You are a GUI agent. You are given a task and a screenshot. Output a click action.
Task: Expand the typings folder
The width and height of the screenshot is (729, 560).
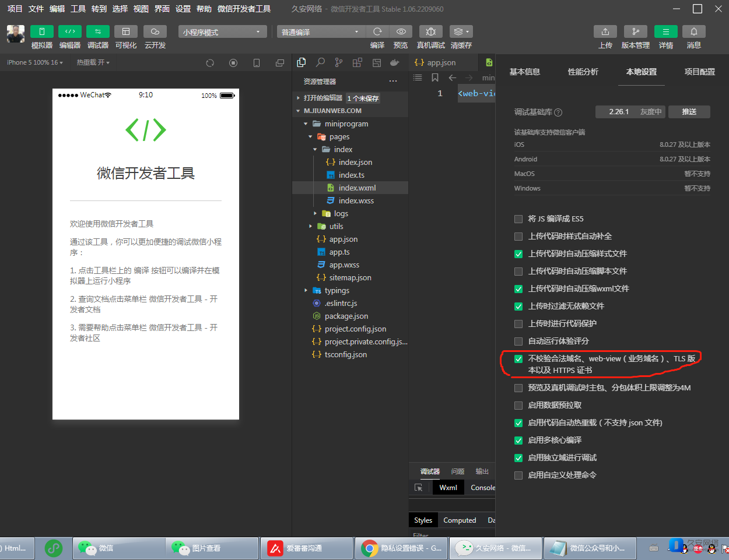[x=306, y=291]
